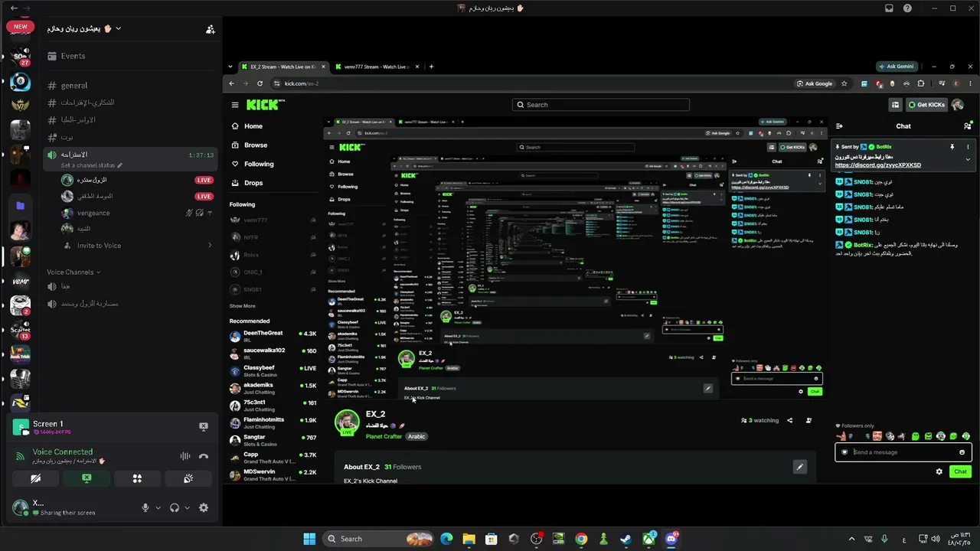This screenshot has width=980, height=551.
Task: Switch to the outer vemv777 Stream browser tab
Action: pos(376,67)
